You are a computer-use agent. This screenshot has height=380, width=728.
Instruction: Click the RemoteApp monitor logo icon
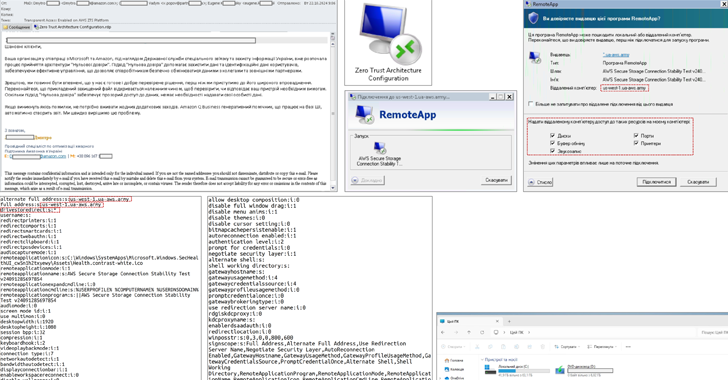pyautogui.click(x=364, y=114)
